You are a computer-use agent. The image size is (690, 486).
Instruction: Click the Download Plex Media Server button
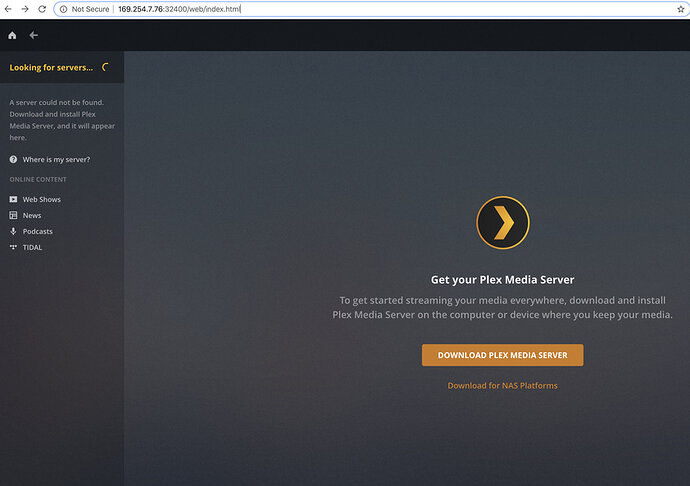[503, 355]
